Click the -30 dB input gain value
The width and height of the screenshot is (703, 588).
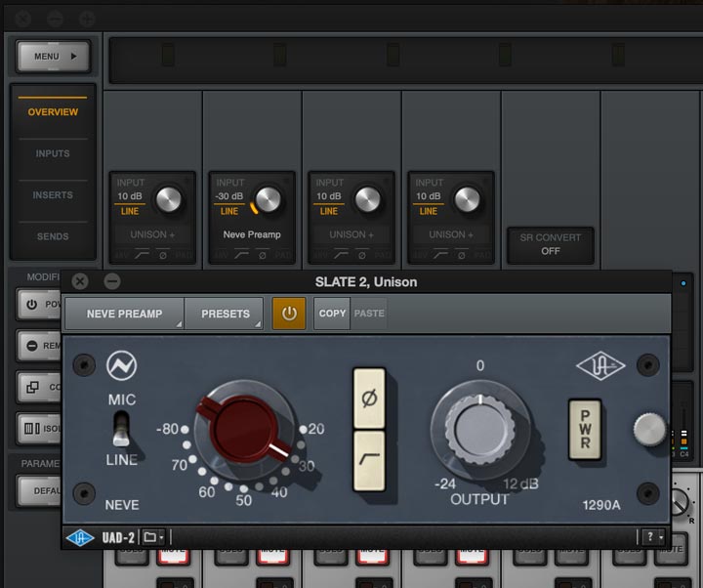(229, 196)
